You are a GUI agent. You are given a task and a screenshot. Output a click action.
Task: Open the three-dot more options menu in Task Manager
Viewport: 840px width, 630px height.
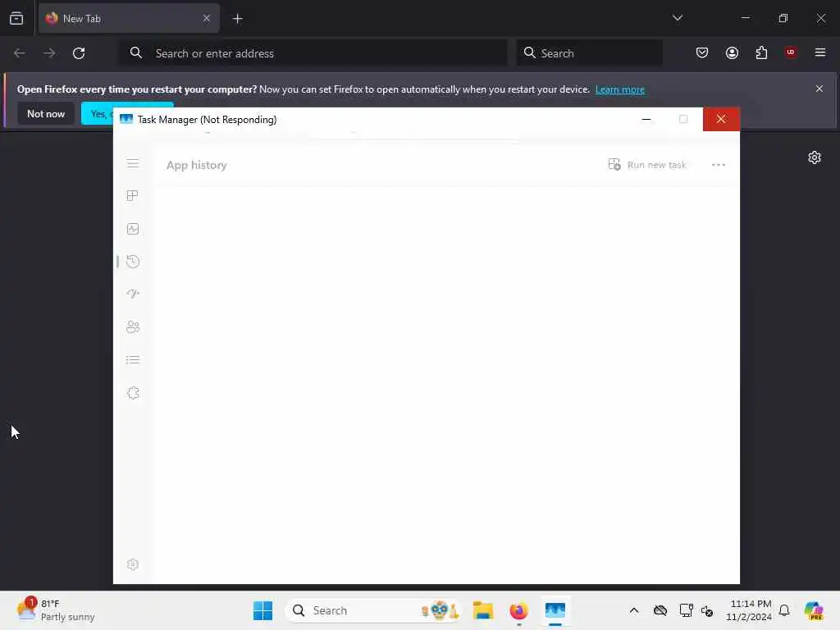719,165
